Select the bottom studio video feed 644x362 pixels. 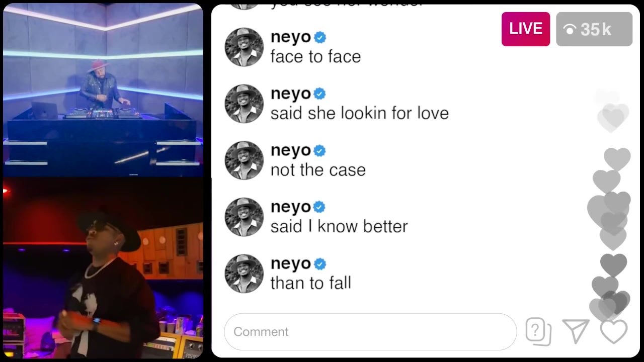(103, 267)
